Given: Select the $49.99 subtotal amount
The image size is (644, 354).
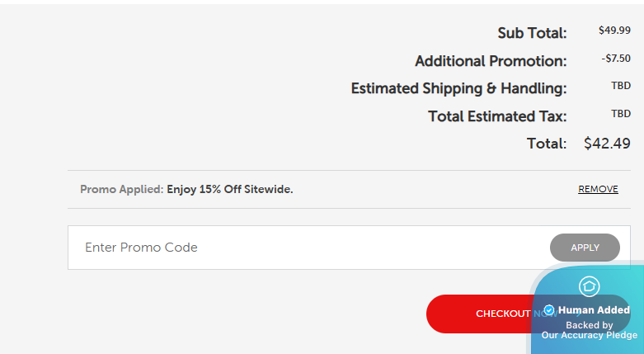Looking at the screenshot, I should 614,31.
